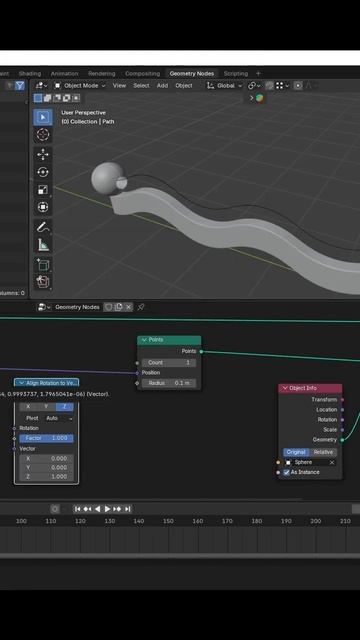The height and width of the screenshot is (640, 360).
Task: Play animation in reverse
Action: coord(97,509)
